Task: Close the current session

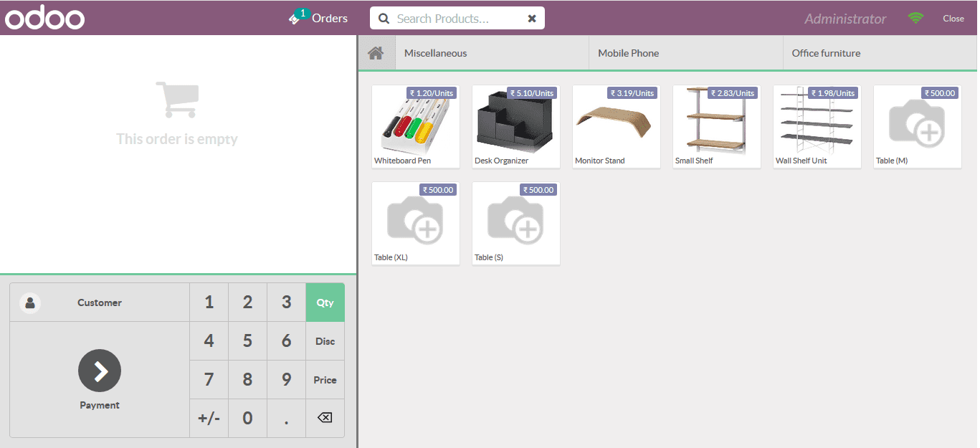Action: click(953, 18)
